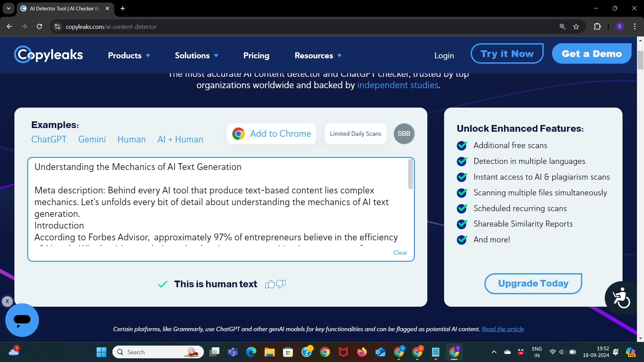Open the independent studies link
The image size is (644, 362).
[x=398, y=85]
